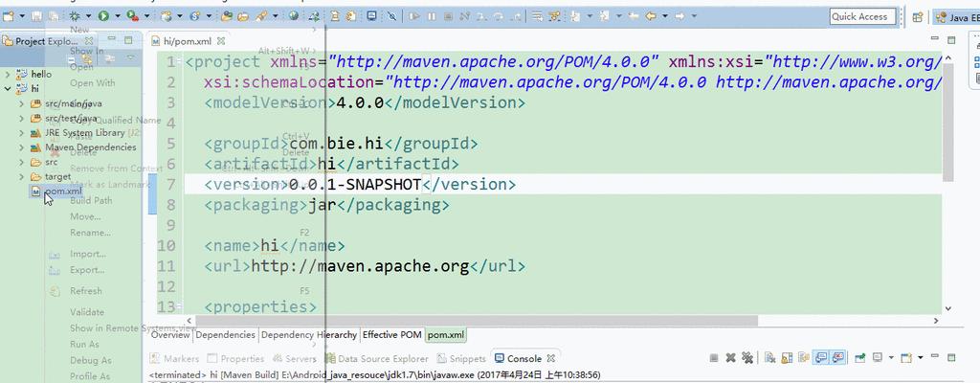Open the Debug configurations dropdown arrow
Viewport: 980px width, 383px height.
[x=88, y=16]
